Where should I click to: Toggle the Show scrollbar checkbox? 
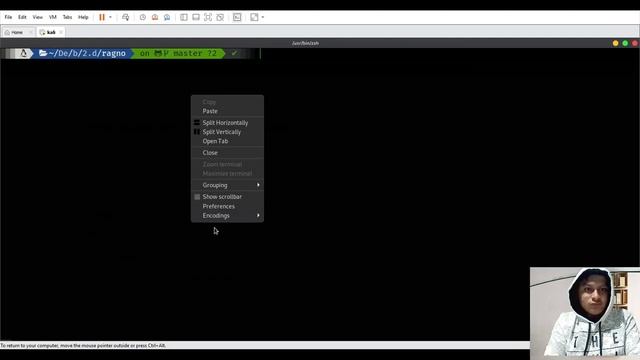coord(197,197)
